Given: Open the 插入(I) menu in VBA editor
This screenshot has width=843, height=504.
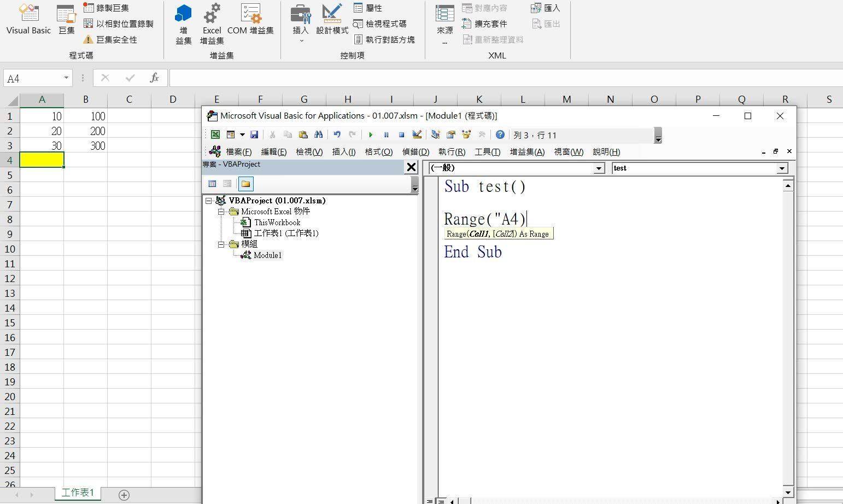Looking at the screenshot, I should (344, 152).
